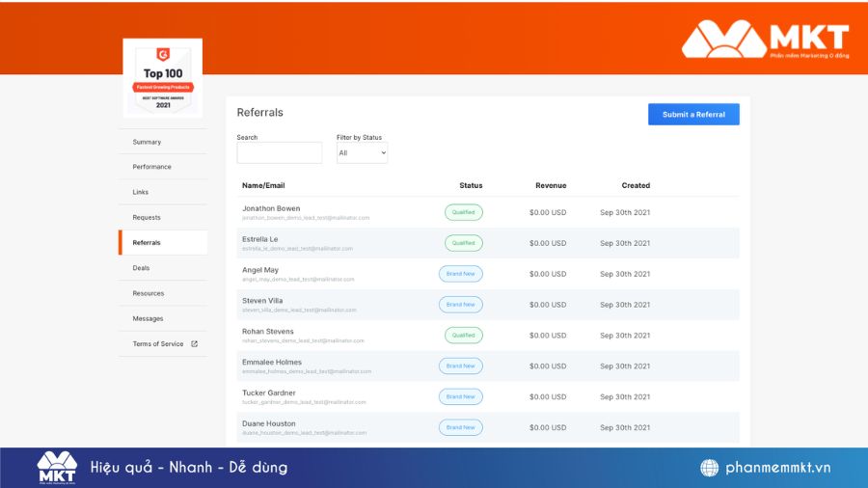
Task: Click Steven Villa's Brand New badge
Action: click(x=461, y=305)
